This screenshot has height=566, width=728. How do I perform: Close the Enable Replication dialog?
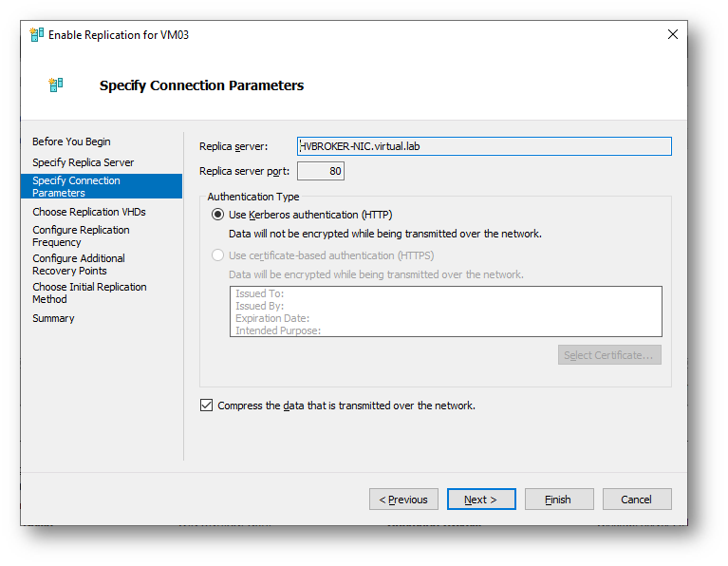click(672, 34)
